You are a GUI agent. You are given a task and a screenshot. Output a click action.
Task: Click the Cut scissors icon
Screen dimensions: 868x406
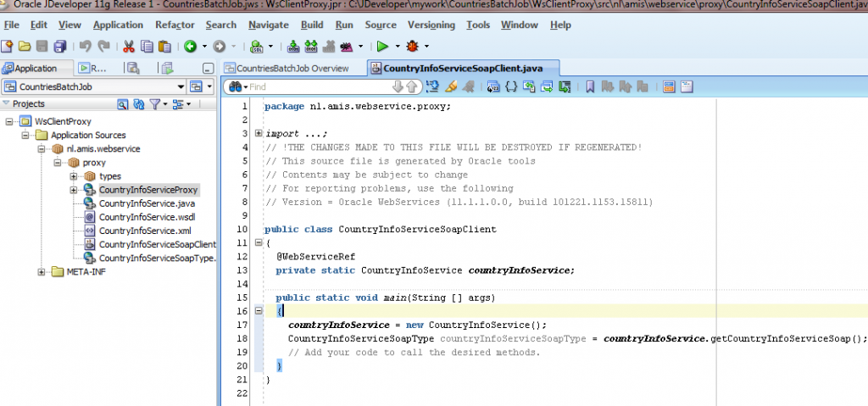pos(129,46)
